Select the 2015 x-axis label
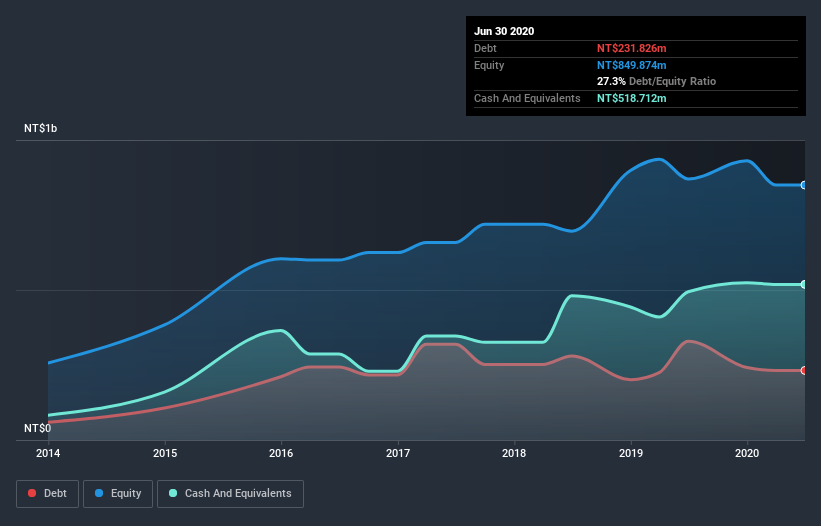This screenshot has height=526, width=821. 165,453
